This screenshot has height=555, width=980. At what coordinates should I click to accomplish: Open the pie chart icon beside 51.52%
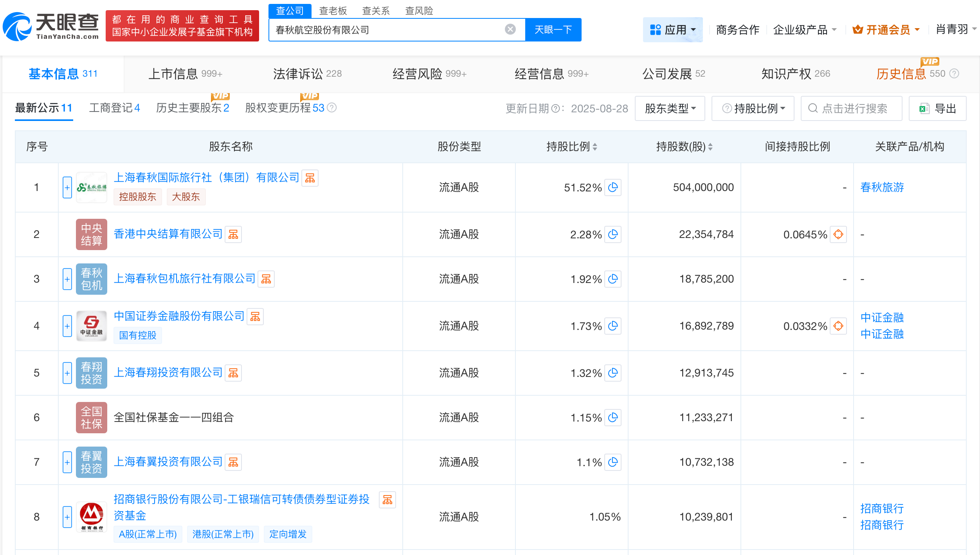tap(613, 187)
